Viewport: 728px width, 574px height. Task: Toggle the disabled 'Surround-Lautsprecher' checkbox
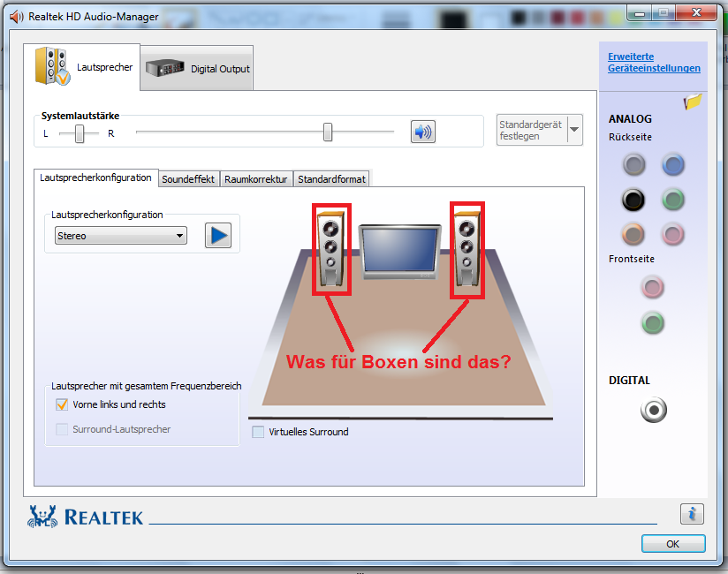[62, 429]
